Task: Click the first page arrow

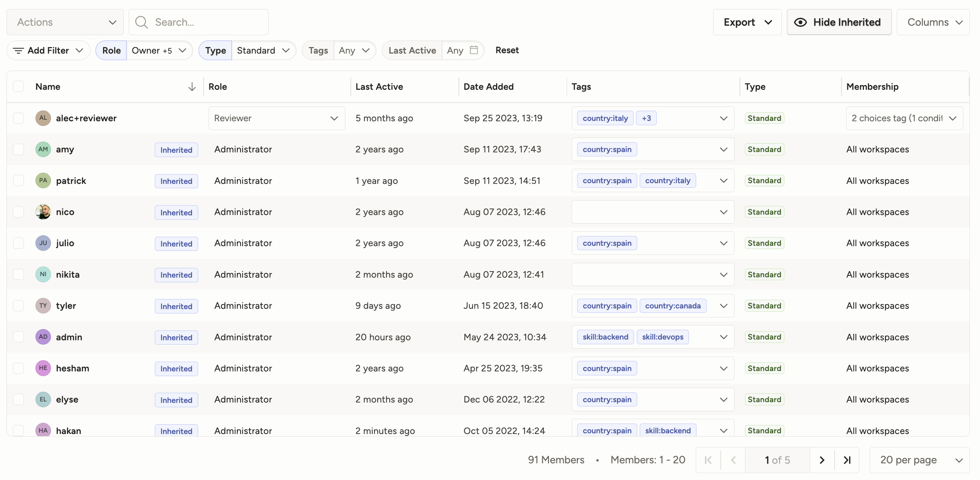Action: [708, 460]
